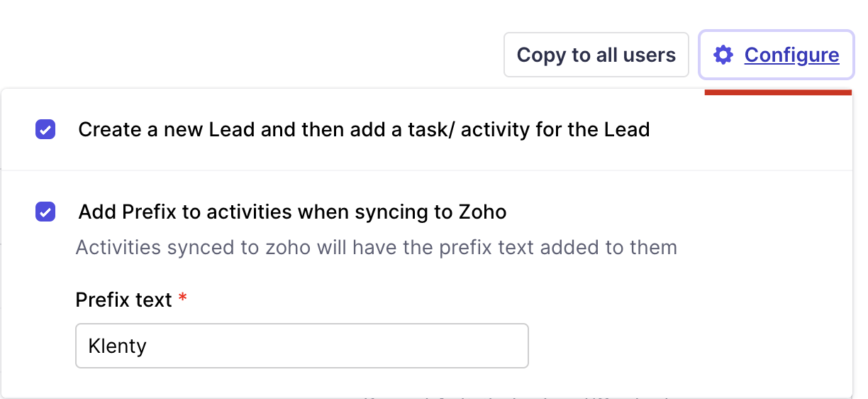Disable the Add Prefix to activities checkbox

(x=45, y=212)
